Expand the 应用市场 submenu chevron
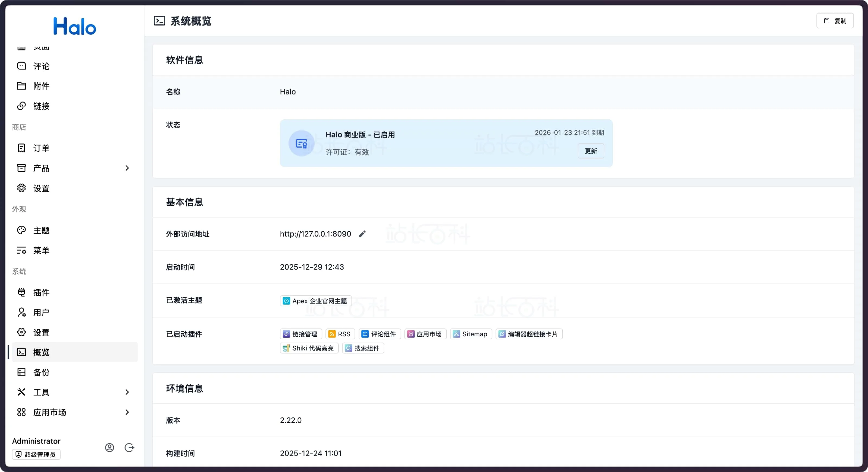This screenshot has width=868, height=472. click(x=127, y=412)
